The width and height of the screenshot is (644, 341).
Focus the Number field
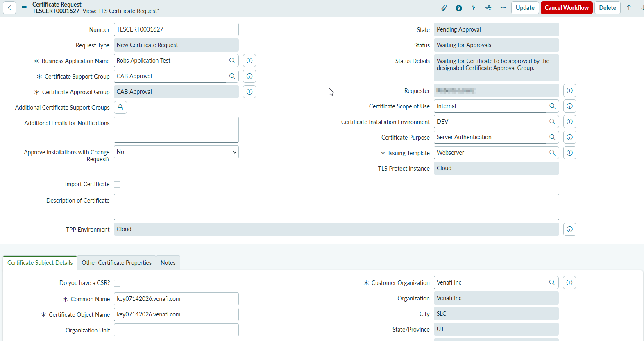(x=176, y=29)
